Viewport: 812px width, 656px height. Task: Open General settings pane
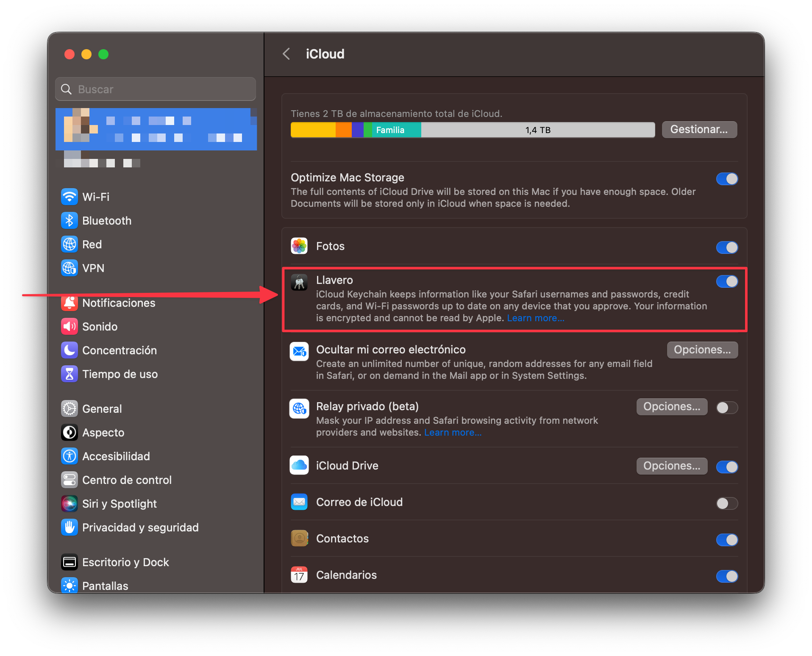156,409
